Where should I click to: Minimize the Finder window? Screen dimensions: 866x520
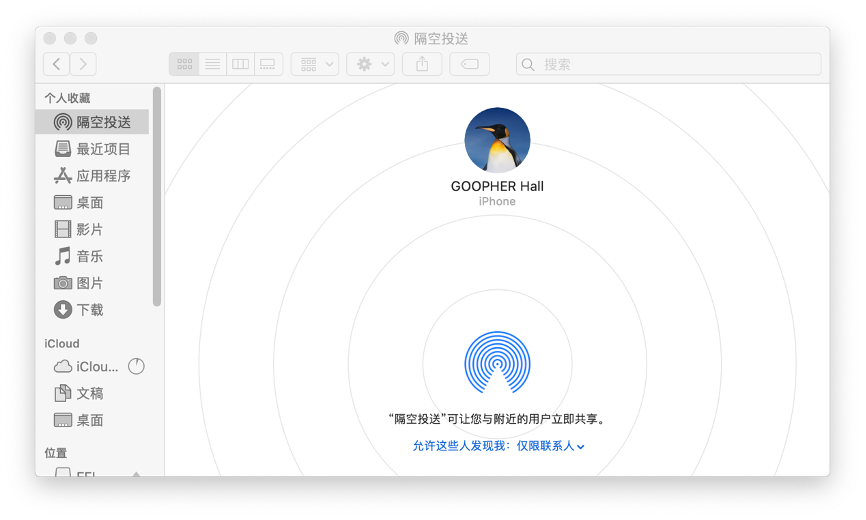70,38
